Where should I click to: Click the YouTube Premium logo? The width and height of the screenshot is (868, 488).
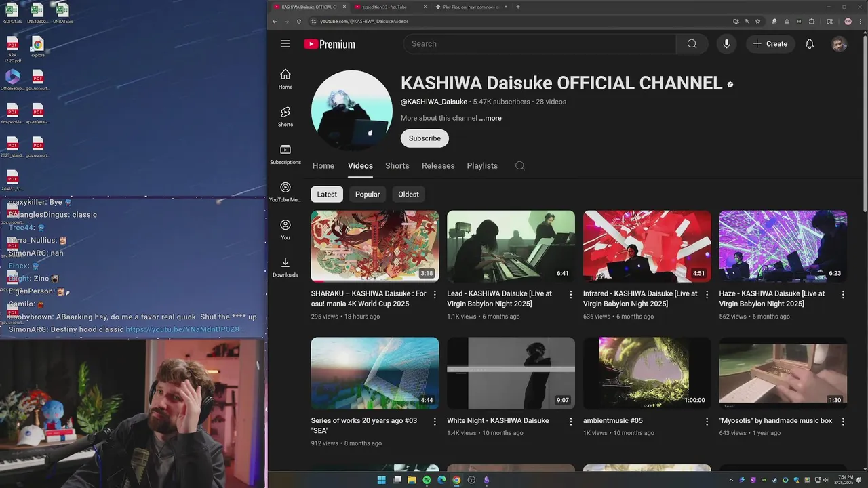tap(330, 44)
